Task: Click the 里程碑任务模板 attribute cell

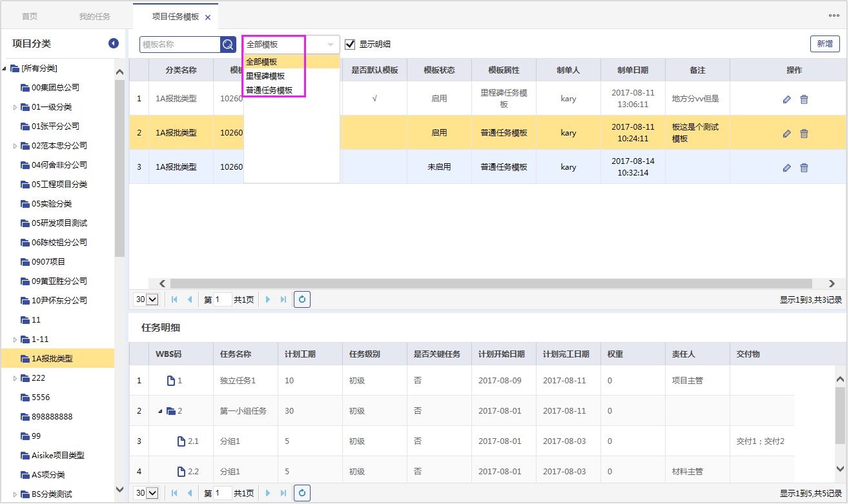Action: [504, 99]
